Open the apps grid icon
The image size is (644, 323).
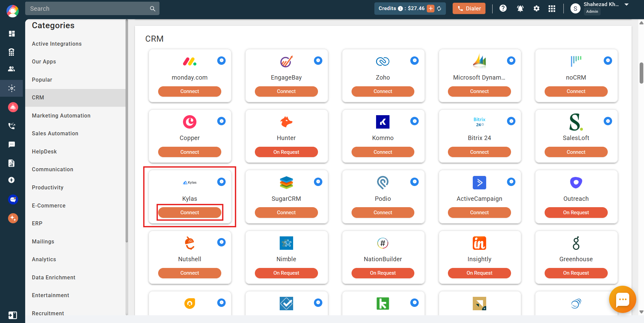click(x=552, y=8)
